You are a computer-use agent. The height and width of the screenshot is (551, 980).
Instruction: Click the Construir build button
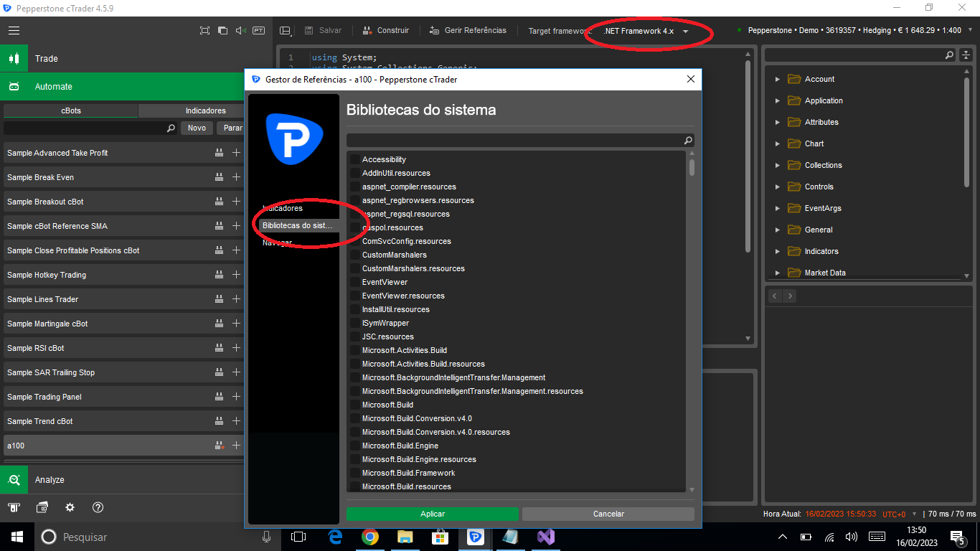click(x=386, y=31)
